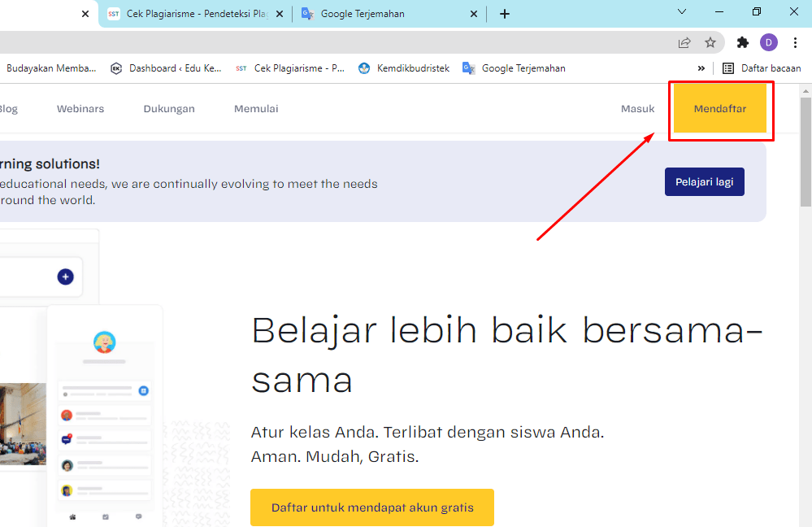This screenshot has width=812, height=527.
Task: Click the avatar thumbnail in the phone mockup
Action: click(x=104, y=342)
